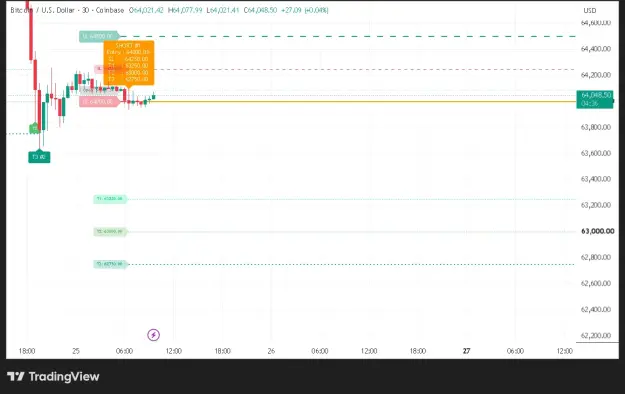This screenshot has width=625, height=394.
Task: Select the pink 64000.00 entry label
Action: pyautogui.click(x=99, y=102)
